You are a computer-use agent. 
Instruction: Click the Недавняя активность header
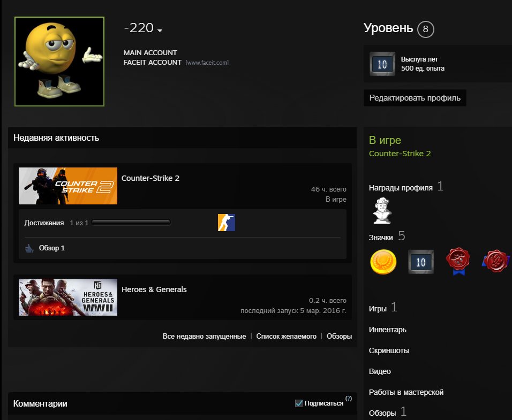[56, 138]
